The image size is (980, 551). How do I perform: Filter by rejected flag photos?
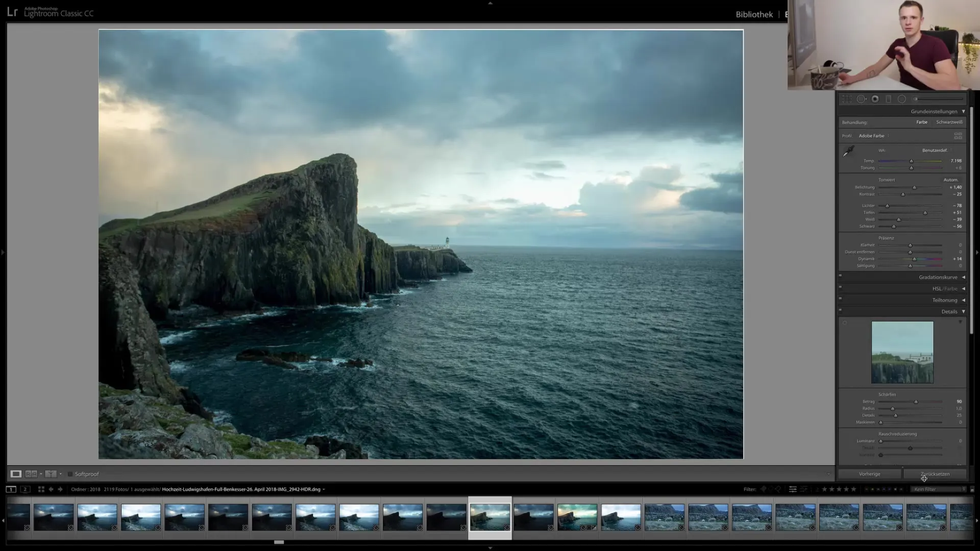[x=778, y=489]
